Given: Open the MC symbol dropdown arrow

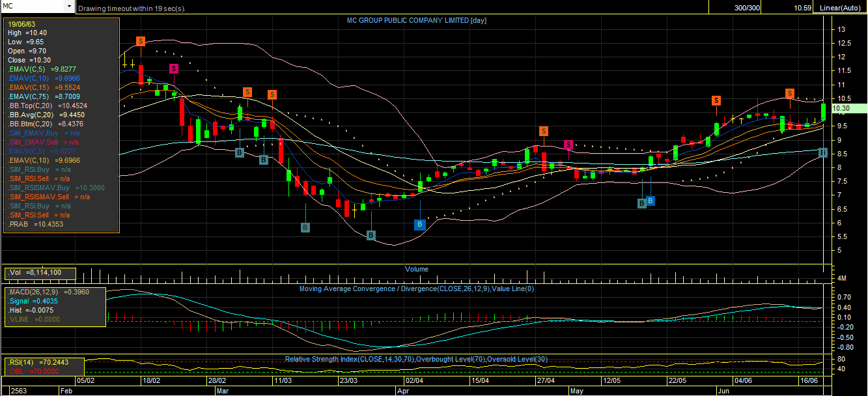Looking at the screenshot, I should click(70, 6).
